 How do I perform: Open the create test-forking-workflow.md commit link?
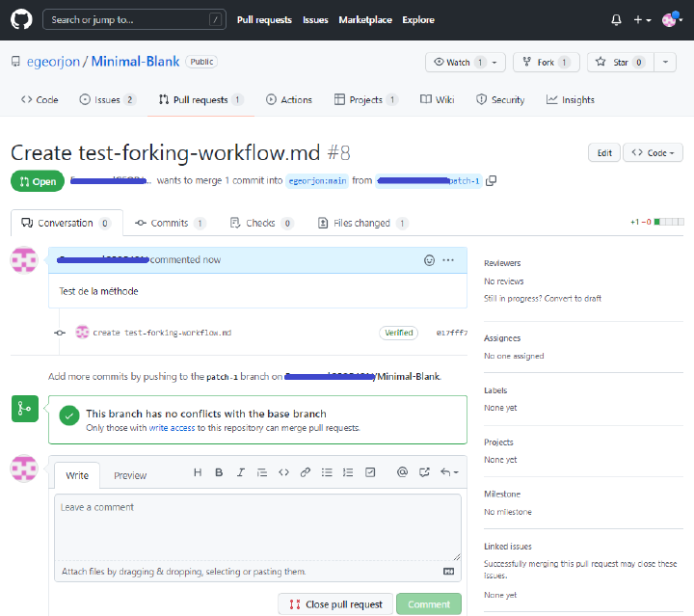pos(162,333)
